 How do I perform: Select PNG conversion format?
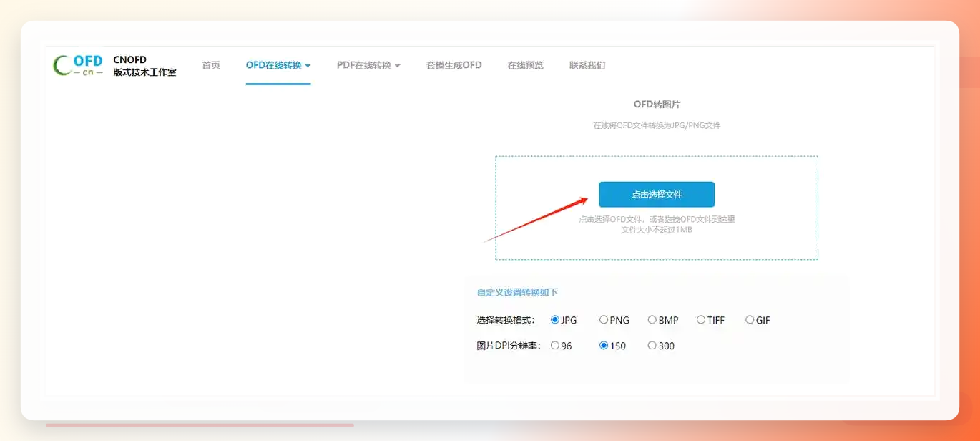coord(604,320)
